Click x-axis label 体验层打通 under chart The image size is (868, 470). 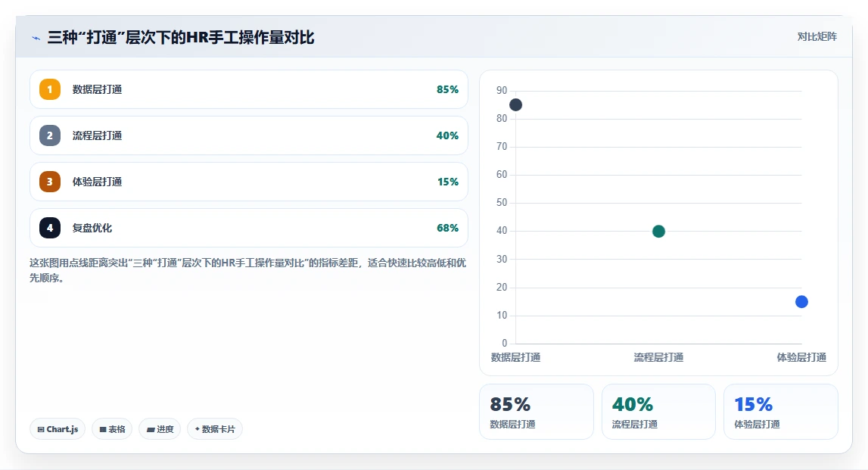801,358
